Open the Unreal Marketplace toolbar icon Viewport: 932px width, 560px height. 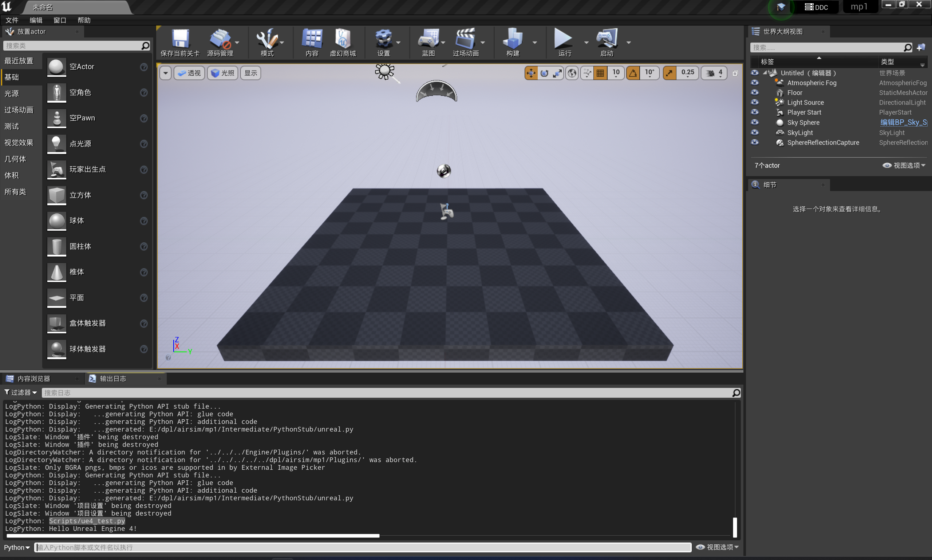[x=343, y=39]
